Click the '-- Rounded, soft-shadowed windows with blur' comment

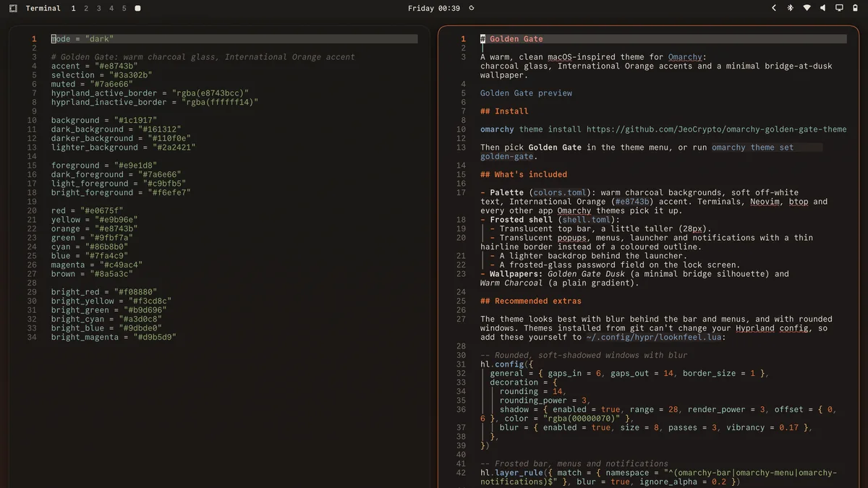[584, 355]
